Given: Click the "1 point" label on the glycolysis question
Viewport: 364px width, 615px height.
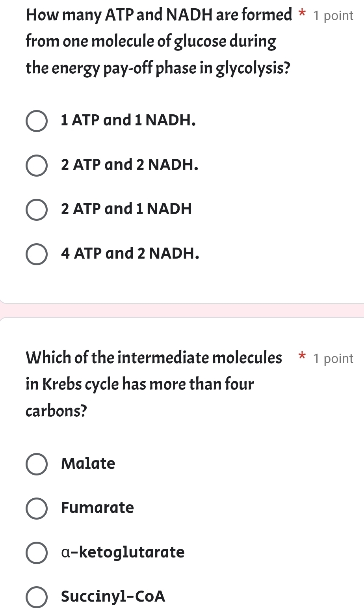Looking at the screenshot, I should (x=333, y=16).
